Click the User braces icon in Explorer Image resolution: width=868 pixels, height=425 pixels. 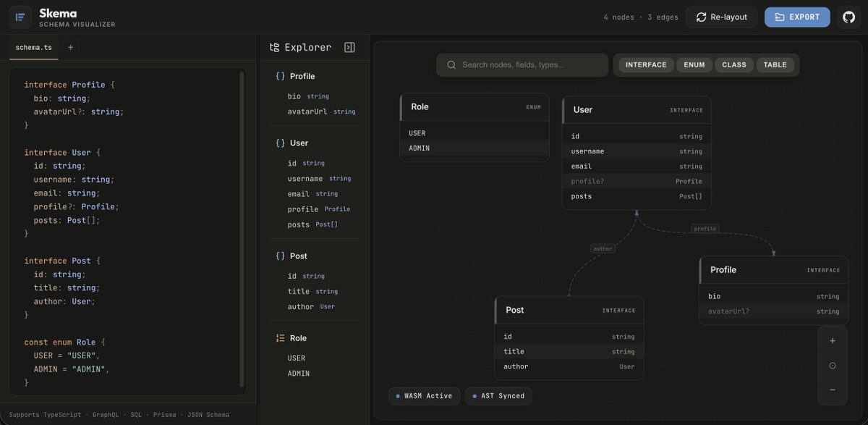tap(280, 143)
